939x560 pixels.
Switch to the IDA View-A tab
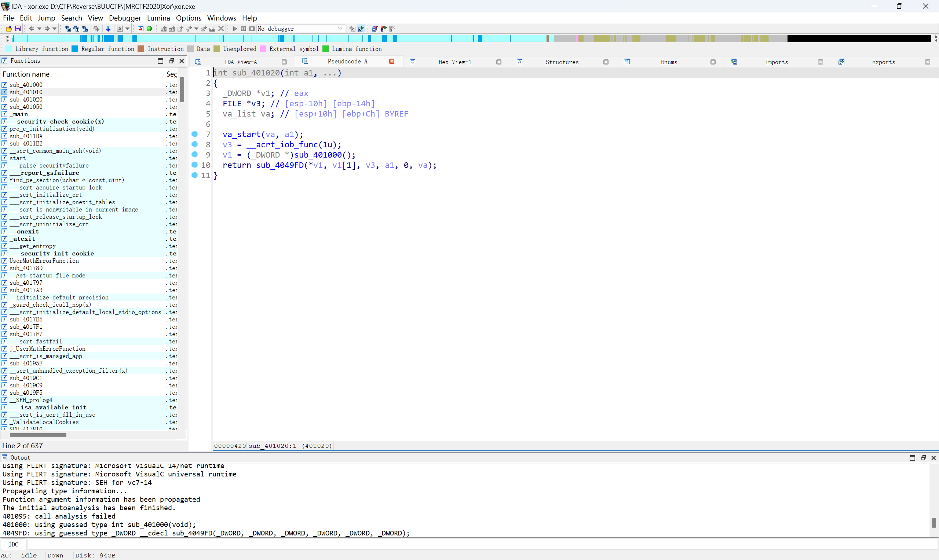coord(241,62)
